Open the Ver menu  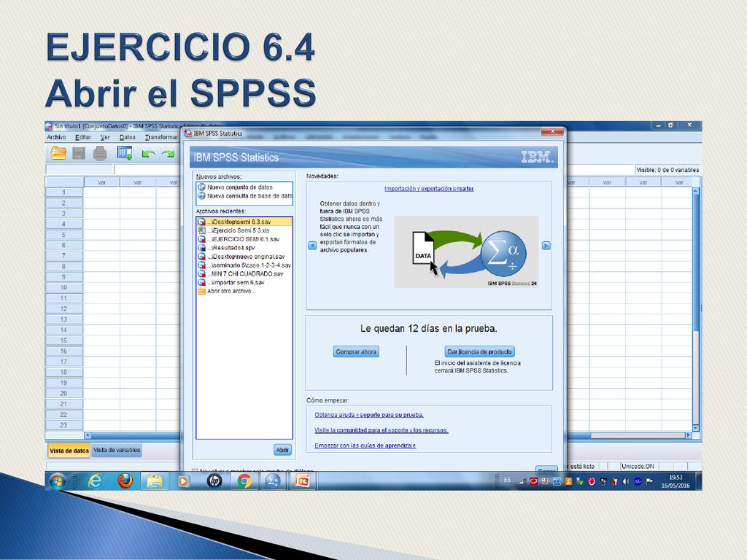[x=105, y=137]
